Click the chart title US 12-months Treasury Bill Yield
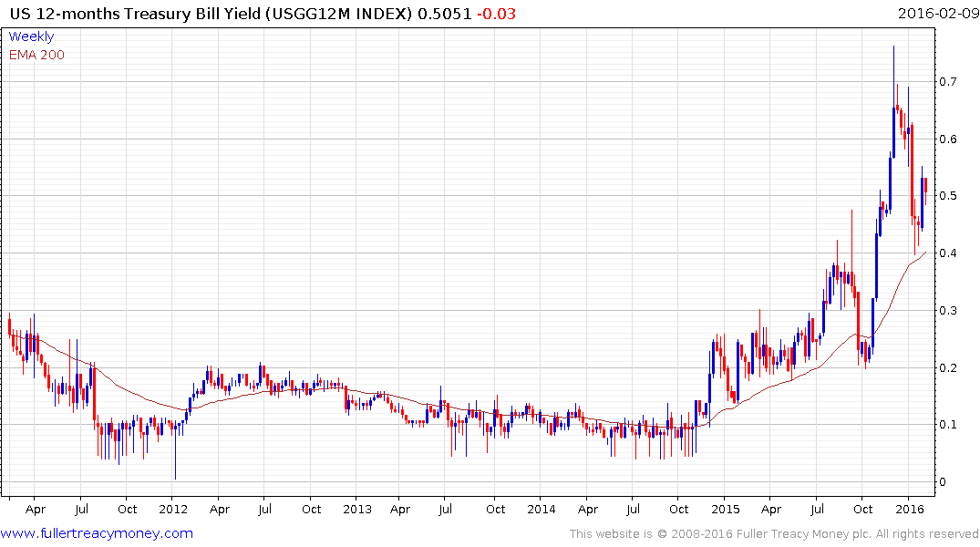 click(x=134, y=14)
